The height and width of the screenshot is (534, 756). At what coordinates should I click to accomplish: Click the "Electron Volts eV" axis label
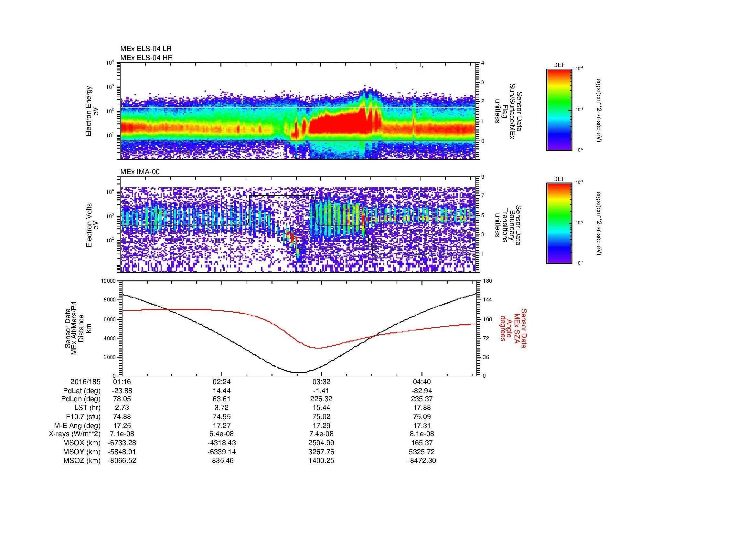point(92,225)
